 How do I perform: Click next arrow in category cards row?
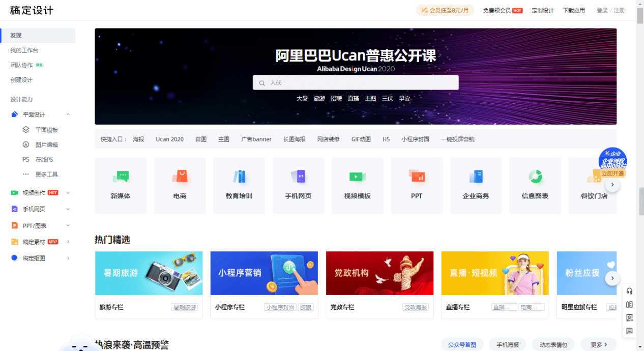tap(612, 185)
